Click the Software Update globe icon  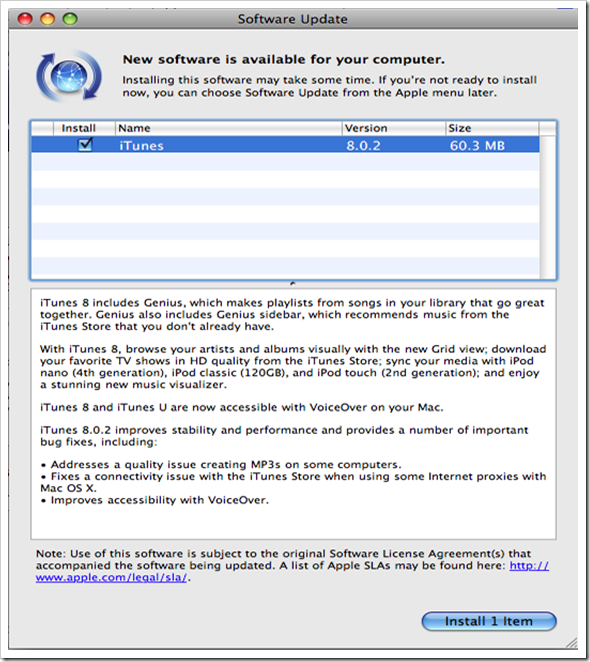coord(69,76)
